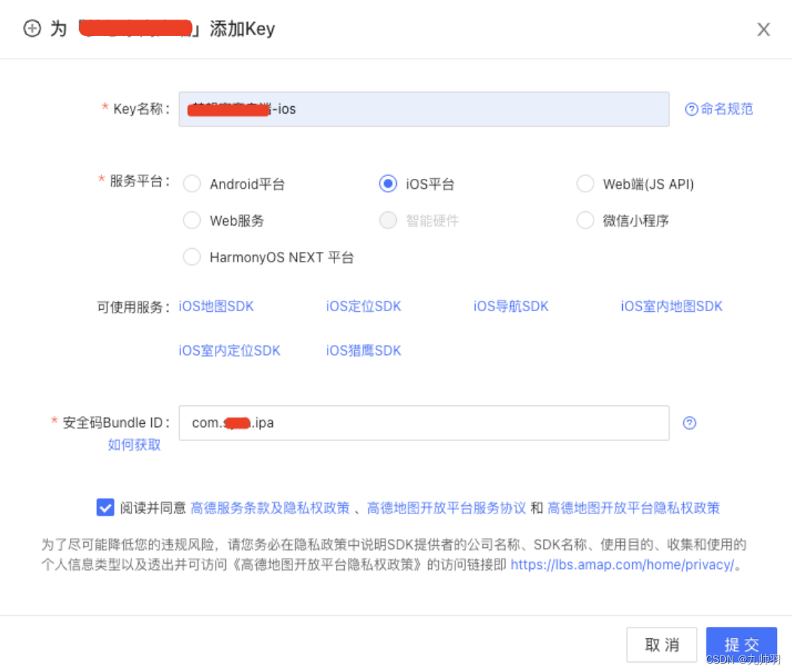Select the 智能硬件 radio button
The width and height of the screenshot is (792, 672).
tap(388, 220)
